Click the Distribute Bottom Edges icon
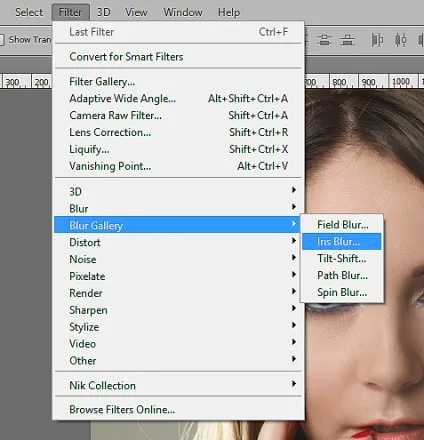Image resolution: width=424 pixels, height=440 pixels. click(x=347, y=40)
